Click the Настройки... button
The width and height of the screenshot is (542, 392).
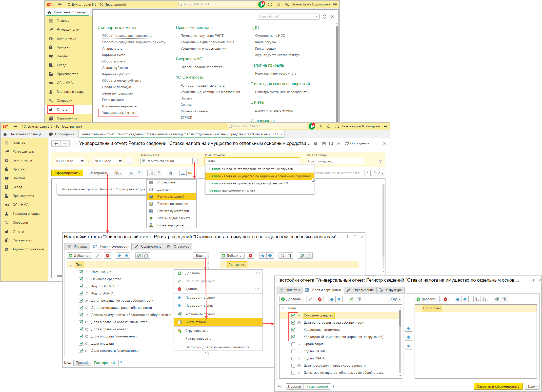tap(100, 173)
